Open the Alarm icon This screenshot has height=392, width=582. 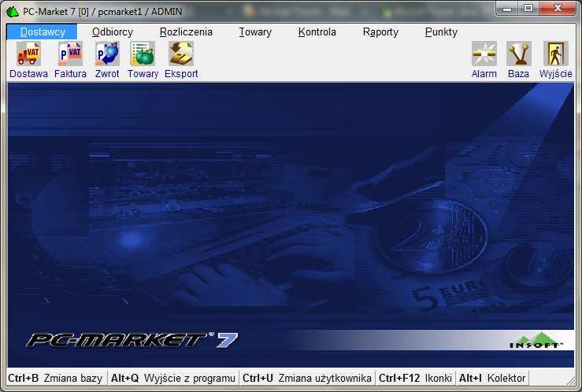click(484, 54)
